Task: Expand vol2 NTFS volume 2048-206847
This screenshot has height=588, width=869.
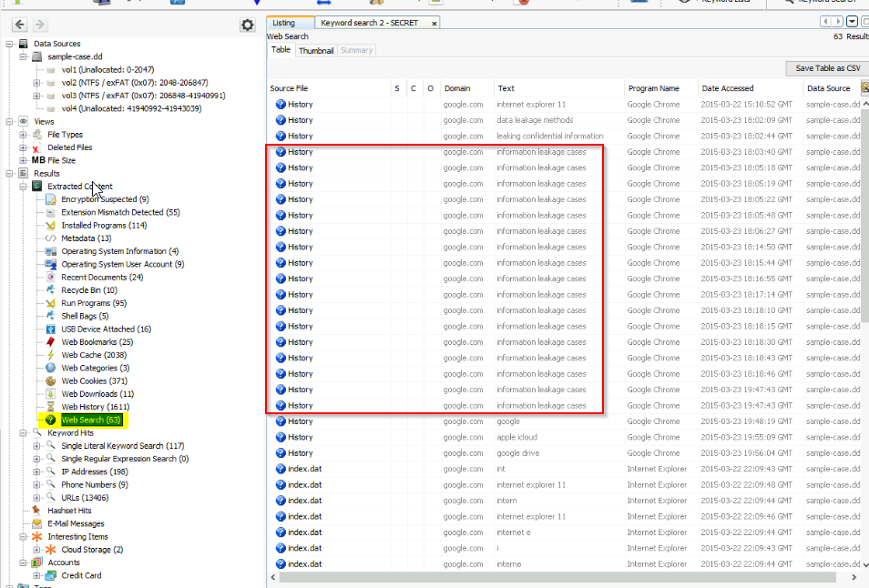Action: (x=36, y=83)
